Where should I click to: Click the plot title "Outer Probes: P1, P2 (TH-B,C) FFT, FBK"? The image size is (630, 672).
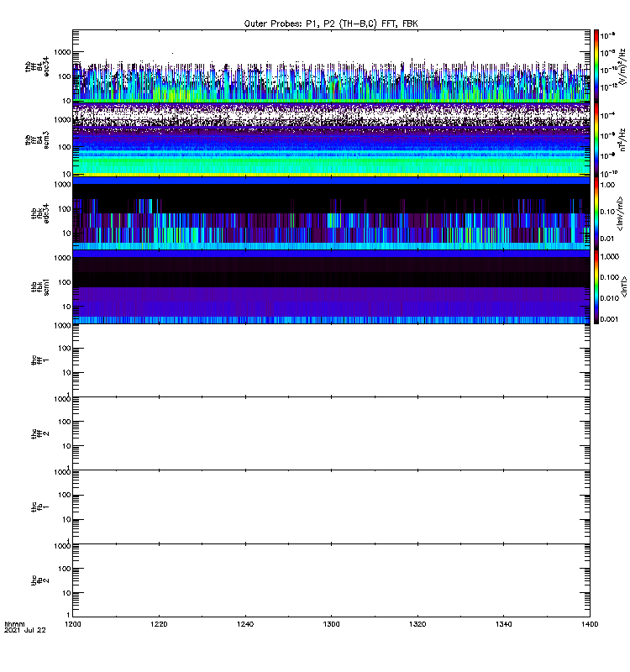click(331, 24)
